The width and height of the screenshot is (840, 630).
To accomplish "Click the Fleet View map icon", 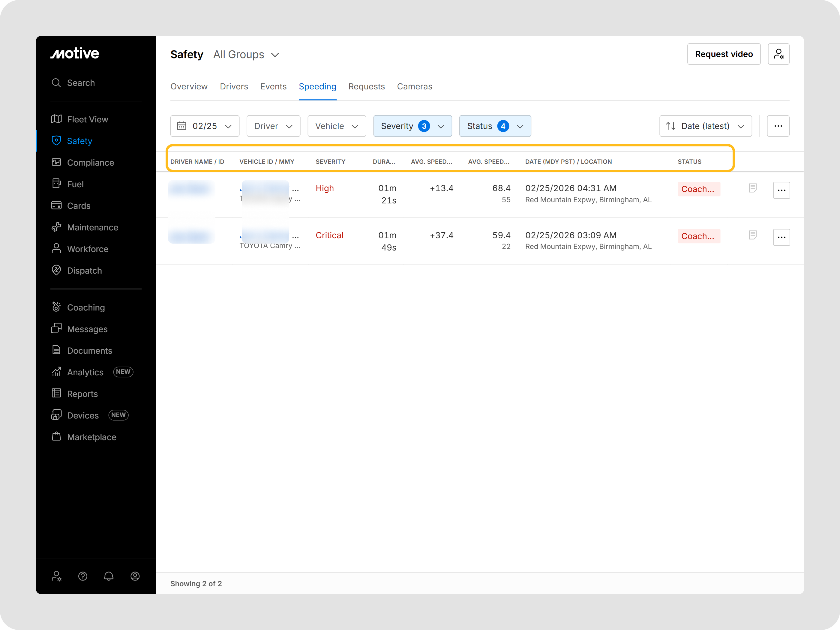I will [x=56, y=119].
